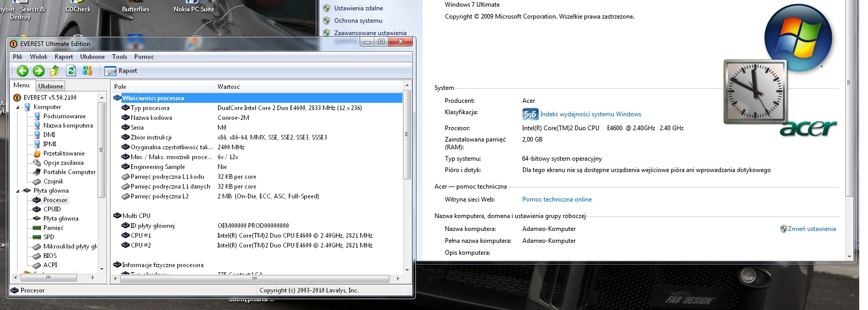The width and height of the screenshot is (868, 310).
Task: Click the Wartość column header
Action: [x=308, y=86]
